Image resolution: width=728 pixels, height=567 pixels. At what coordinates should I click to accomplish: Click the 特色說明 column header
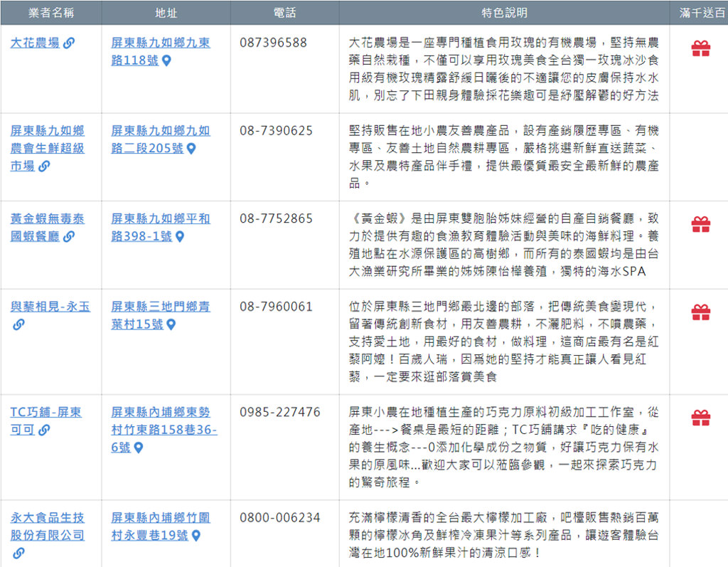pyautogui.click(x=504, y=13)
